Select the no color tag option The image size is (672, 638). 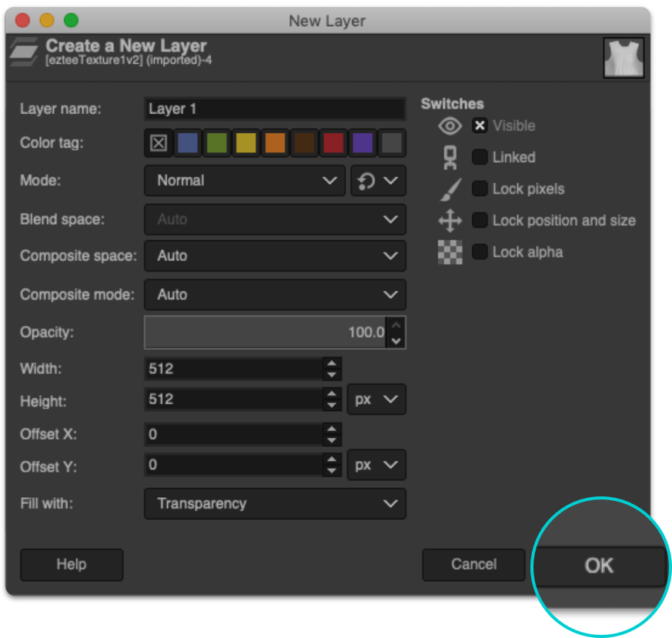point(159,142)
